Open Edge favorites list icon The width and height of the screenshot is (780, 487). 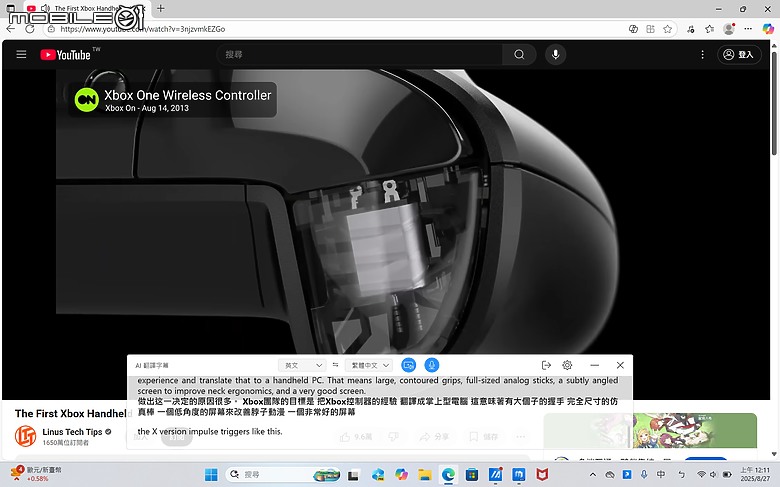coord(710,29)
